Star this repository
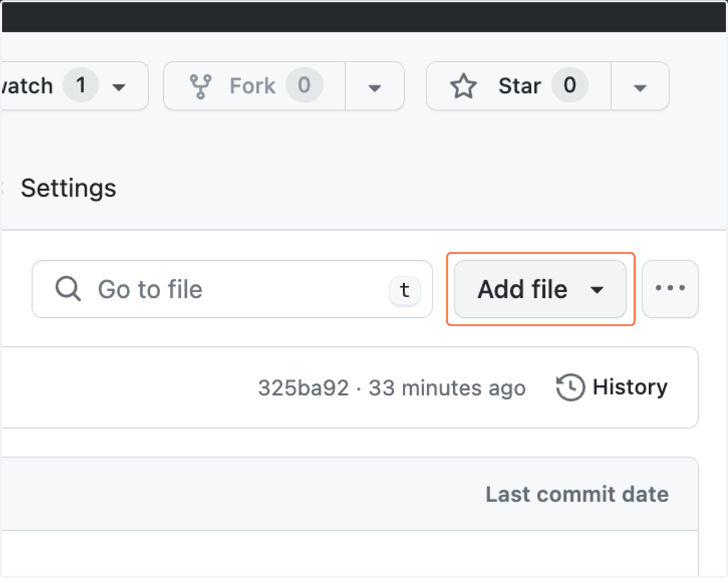 519,86
